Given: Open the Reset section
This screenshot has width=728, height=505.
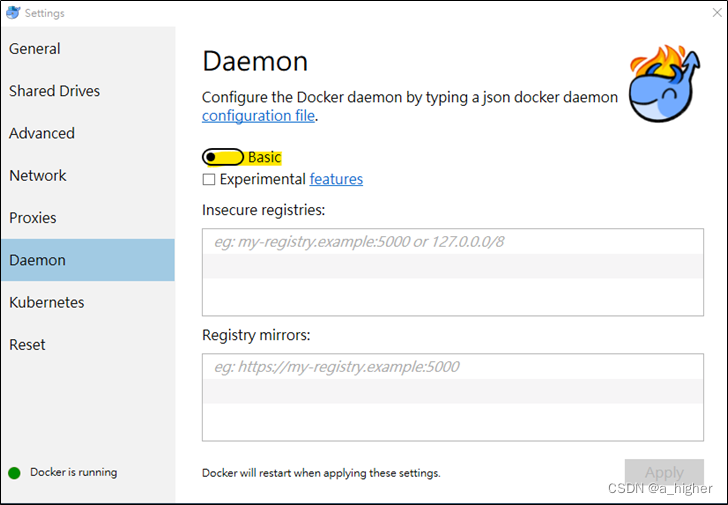Looking at the screenshot, I should click(87, 344).
